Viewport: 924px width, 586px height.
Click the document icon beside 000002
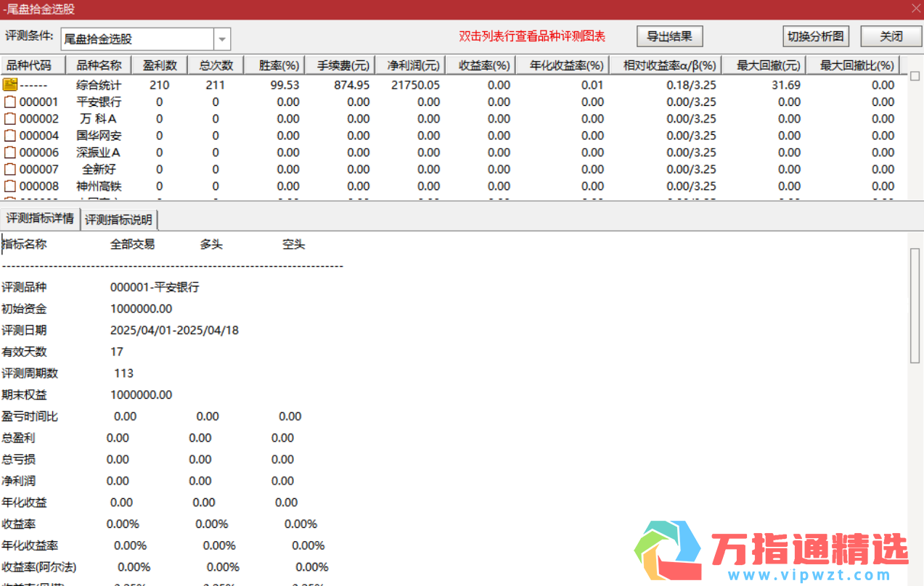10,119
